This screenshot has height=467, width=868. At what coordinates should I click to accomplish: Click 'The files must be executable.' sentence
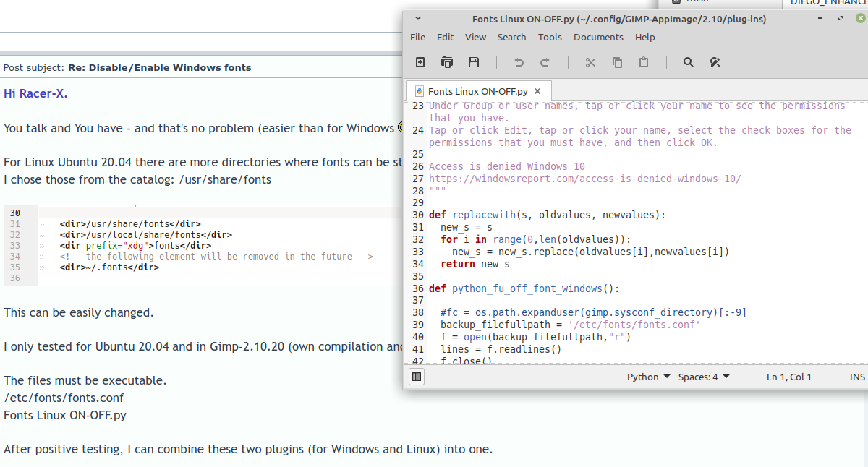(x=85, y=380)
